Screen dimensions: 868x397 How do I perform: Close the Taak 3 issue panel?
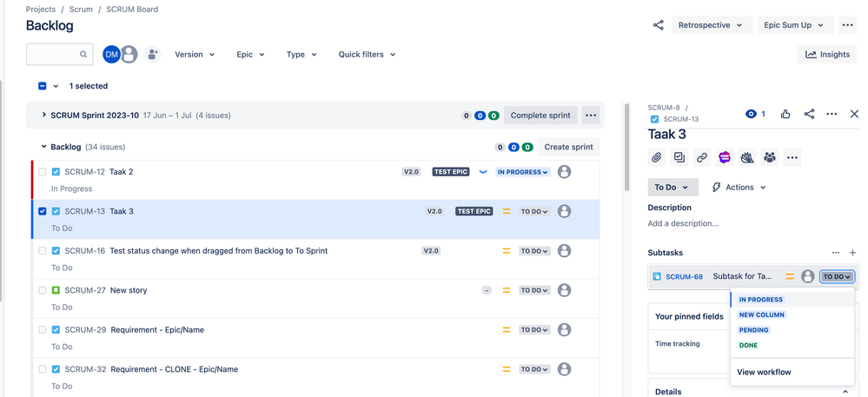tap(854, 114)
